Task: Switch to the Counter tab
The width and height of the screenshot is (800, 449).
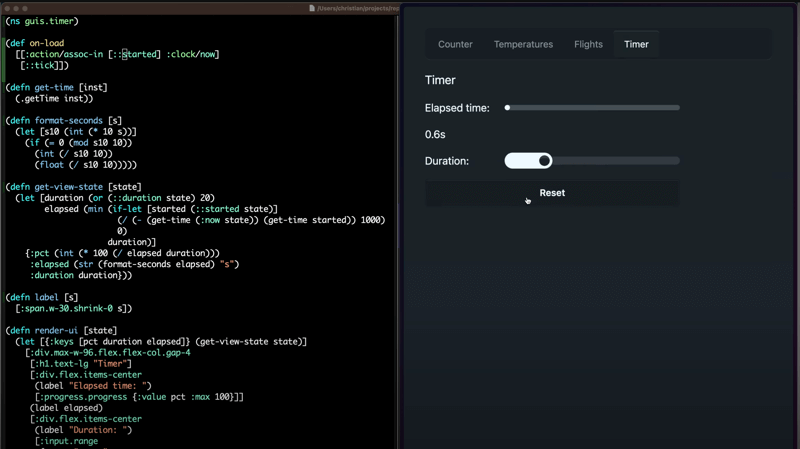Action: tap(455, 44)
